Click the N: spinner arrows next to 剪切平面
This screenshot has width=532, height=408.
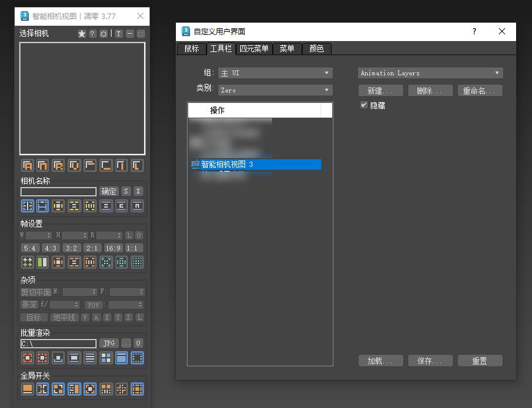coord(94,292)
